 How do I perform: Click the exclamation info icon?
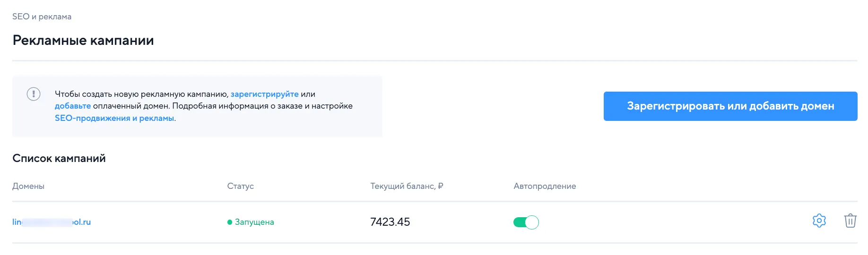[x=34, y=94]
